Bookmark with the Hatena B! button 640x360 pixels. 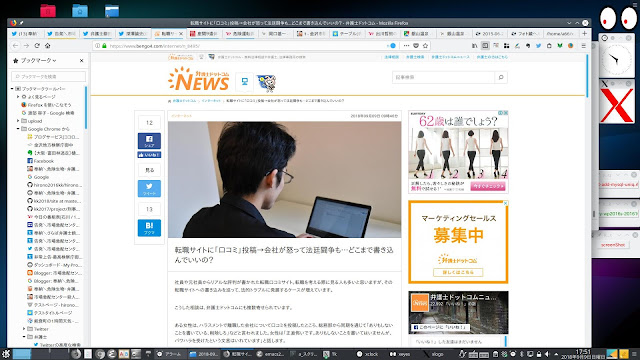tap(149, 228)
